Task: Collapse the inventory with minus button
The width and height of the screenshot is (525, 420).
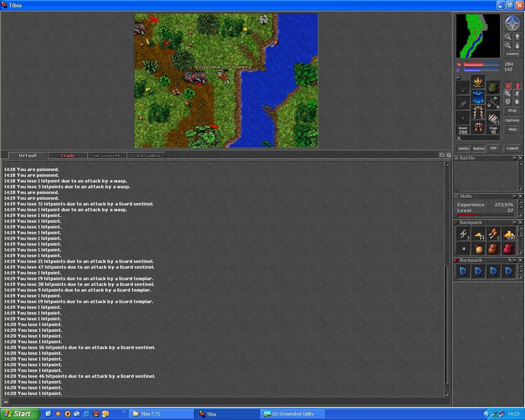Action: [x=459, y=78]
